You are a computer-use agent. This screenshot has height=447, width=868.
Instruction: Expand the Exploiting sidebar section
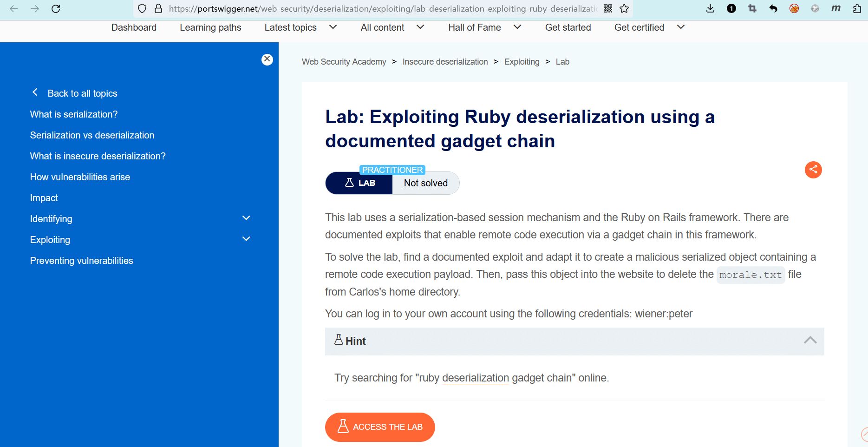pos(246,239)
